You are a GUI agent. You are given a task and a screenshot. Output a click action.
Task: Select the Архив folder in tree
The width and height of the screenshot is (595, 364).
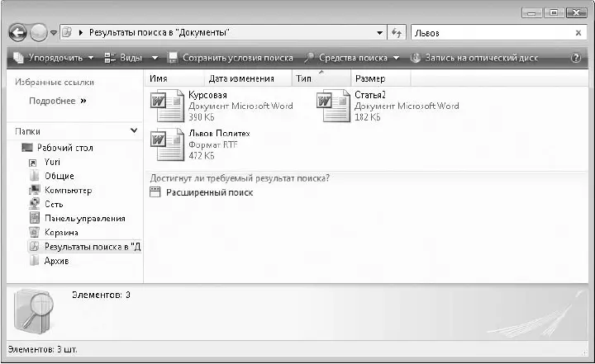click(55, 260)
